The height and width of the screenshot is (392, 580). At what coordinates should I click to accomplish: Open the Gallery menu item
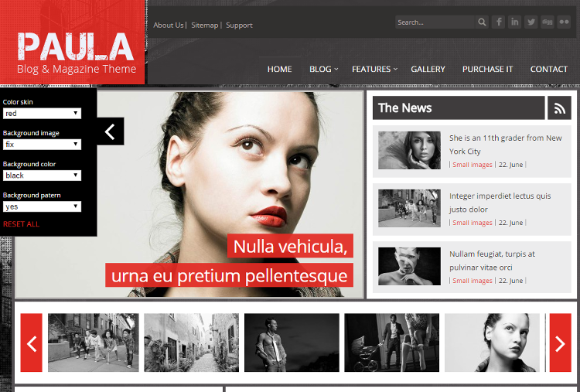[428, 69]
